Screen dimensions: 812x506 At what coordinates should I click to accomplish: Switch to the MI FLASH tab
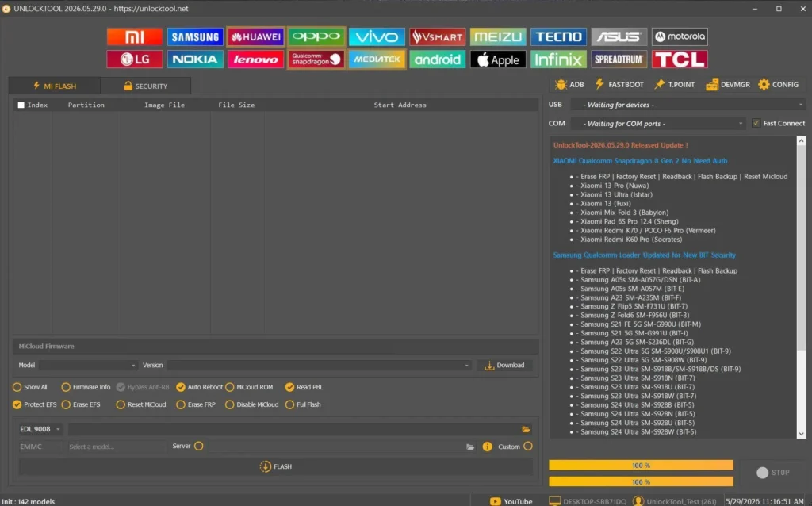click(55, 86)
